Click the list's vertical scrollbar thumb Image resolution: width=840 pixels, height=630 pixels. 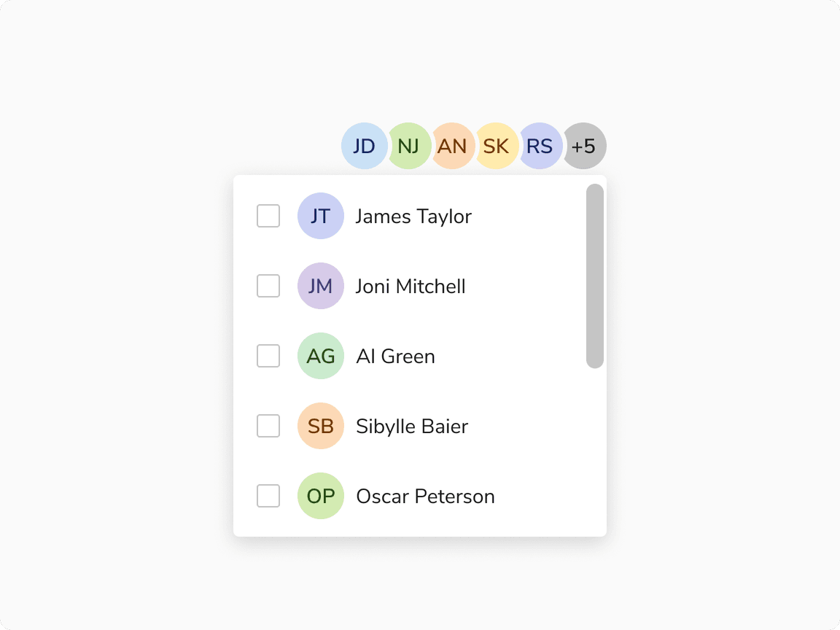point(595,273)
